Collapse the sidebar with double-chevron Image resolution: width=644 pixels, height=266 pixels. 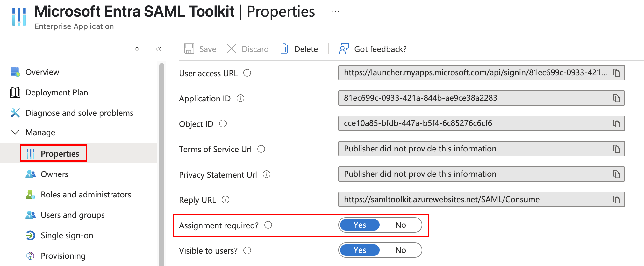159,49
